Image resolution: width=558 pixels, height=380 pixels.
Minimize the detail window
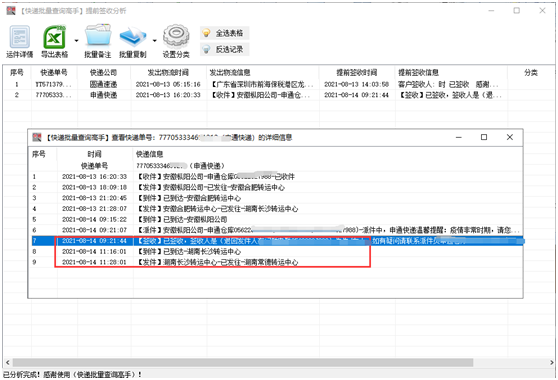(x=459, y=137)
